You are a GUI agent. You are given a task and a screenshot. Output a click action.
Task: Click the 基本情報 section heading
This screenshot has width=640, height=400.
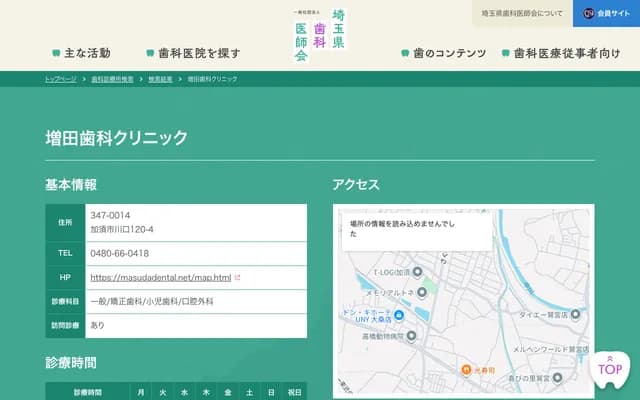pyautogui.click(x=71, y=184)
